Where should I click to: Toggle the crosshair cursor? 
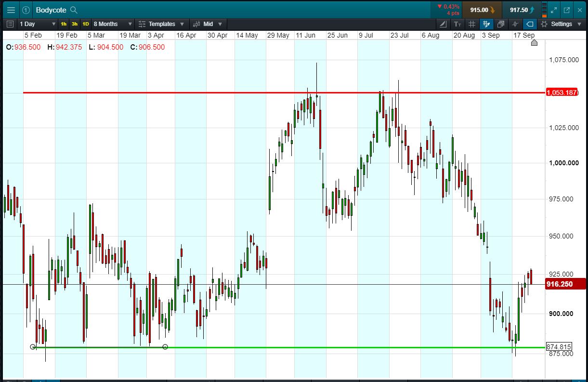[x=515, y=24]
